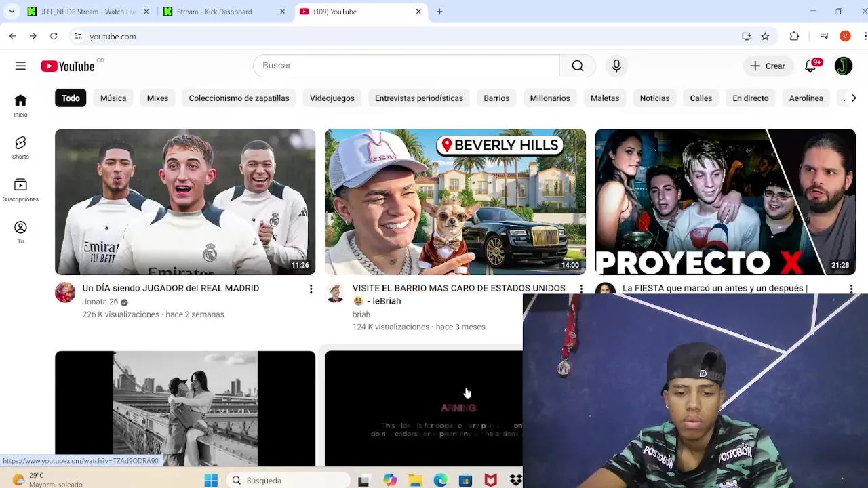Screen dimensions: 868x488
Task: Show more category chips with the arrow
Action: click(853, 98)
